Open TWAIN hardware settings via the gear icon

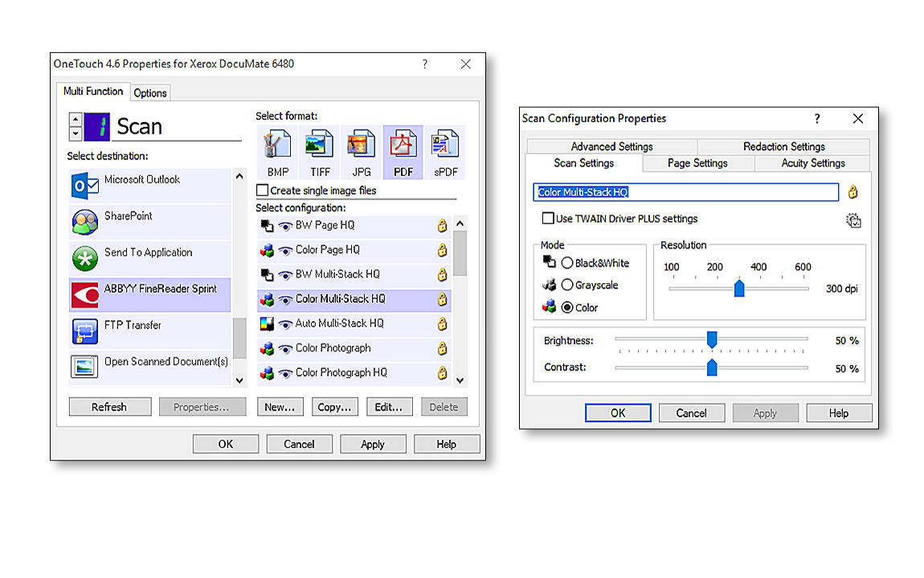click(853, 219)
